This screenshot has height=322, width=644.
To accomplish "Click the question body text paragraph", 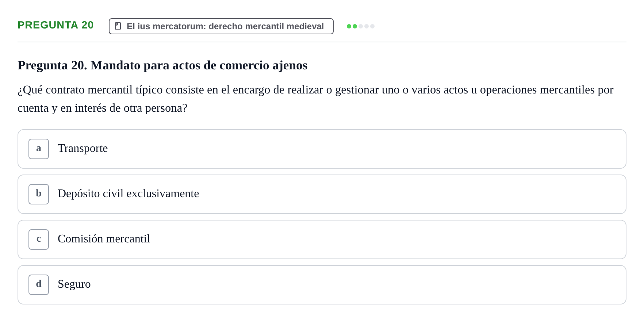I will 315,99.
